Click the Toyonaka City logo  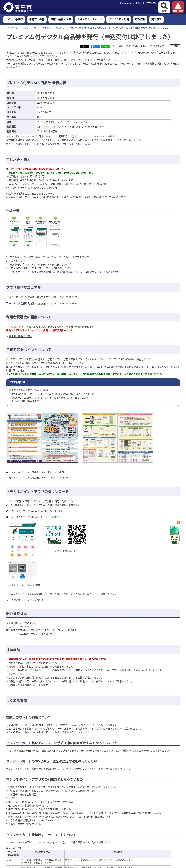coord(18,7)
